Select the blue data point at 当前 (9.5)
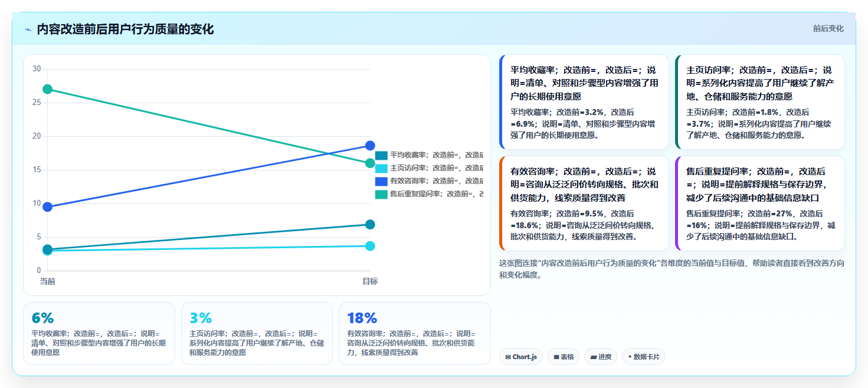 coord(48,207)
